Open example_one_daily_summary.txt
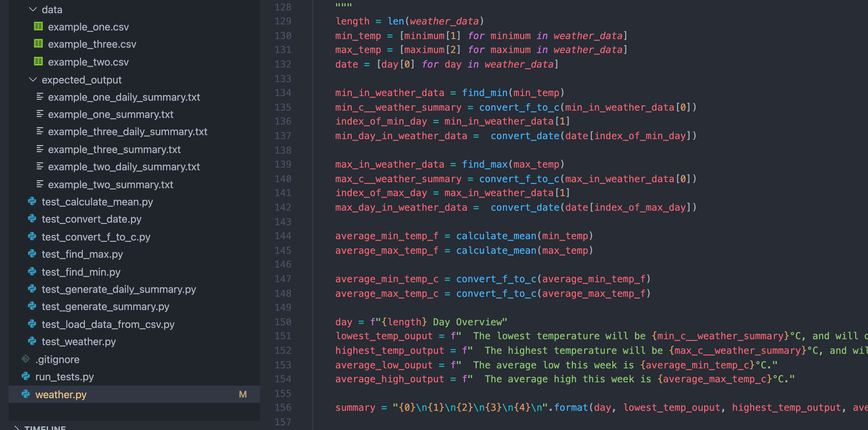Screen dimensions: 868x430 pos(124,97)
